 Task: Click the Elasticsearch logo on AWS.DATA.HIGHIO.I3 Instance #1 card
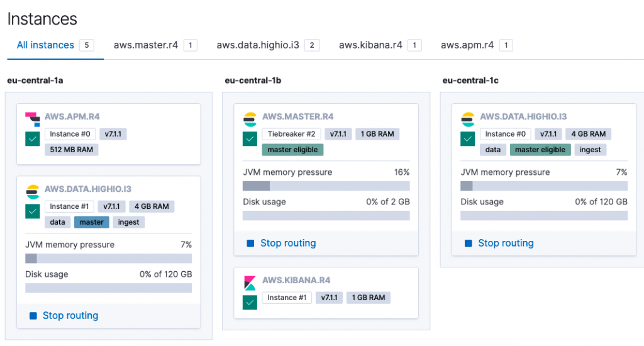[x=33, y=192]
